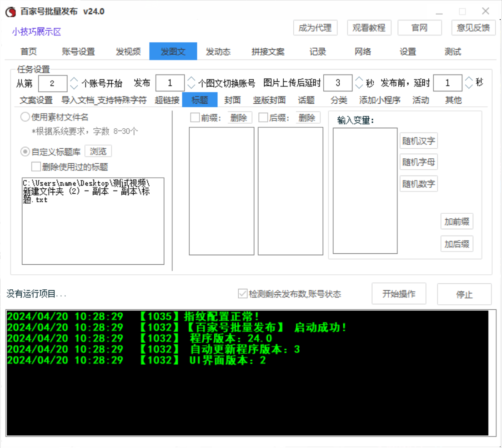Image resolution: width=502 pixels, height=448 pixels.
Task: Click the title file path text box
Action: [93, 221]
